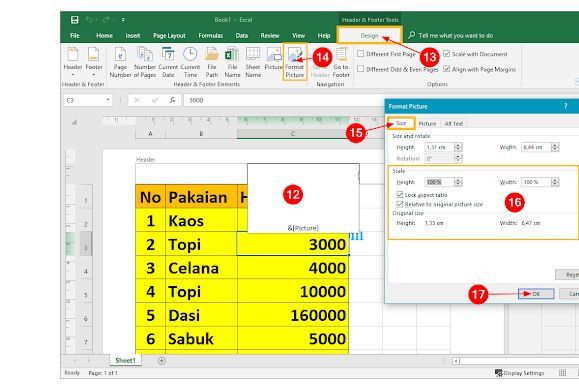Toggle Lock aspect ratio checkbox
The width and height of the screenshot is (579, 391).
tap(400, 195)
